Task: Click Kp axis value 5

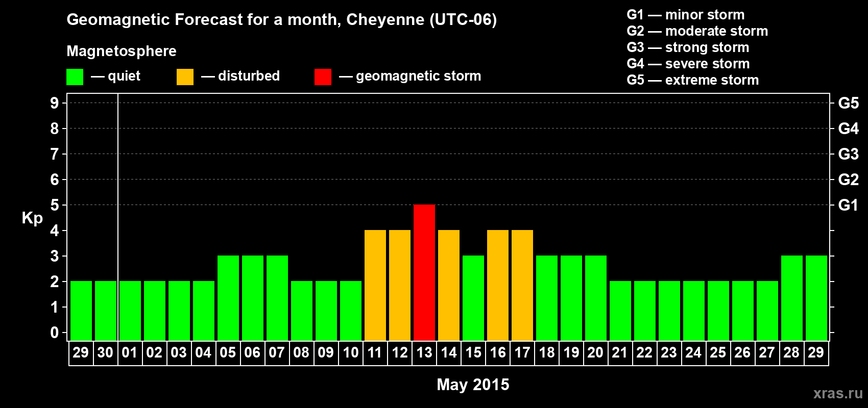Action: point(55,205)
